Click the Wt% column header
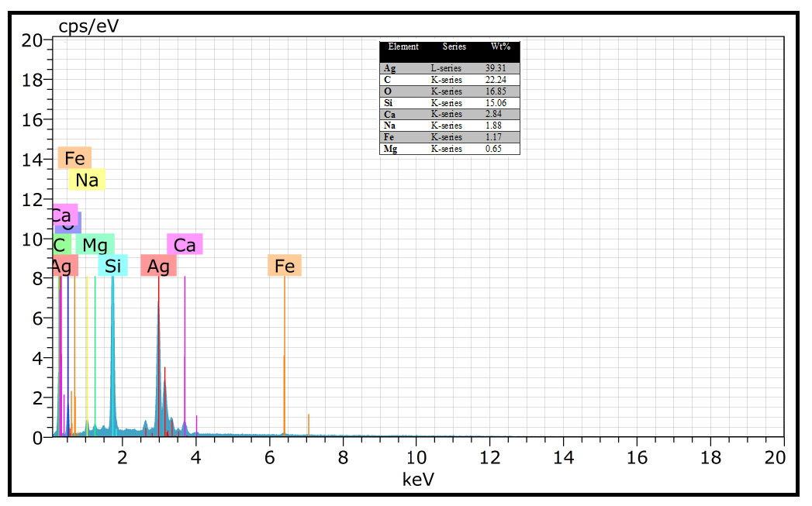 click(501, 47)
